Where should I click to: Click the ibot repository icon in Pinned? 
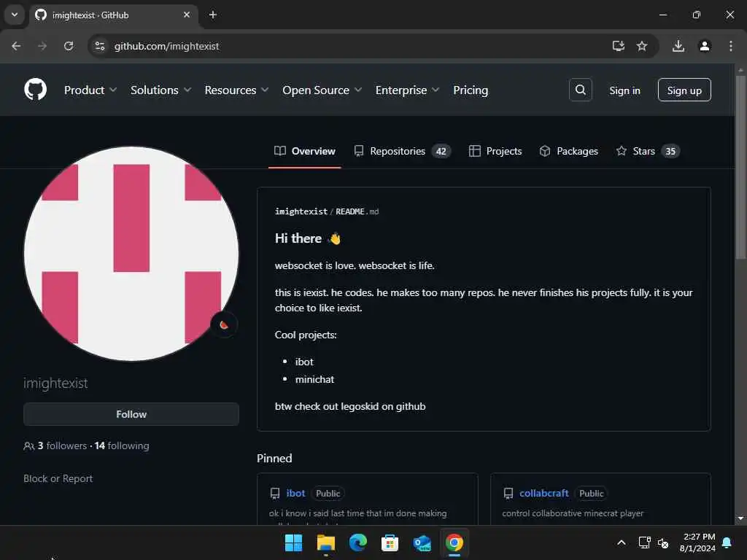tap(275, 494)
